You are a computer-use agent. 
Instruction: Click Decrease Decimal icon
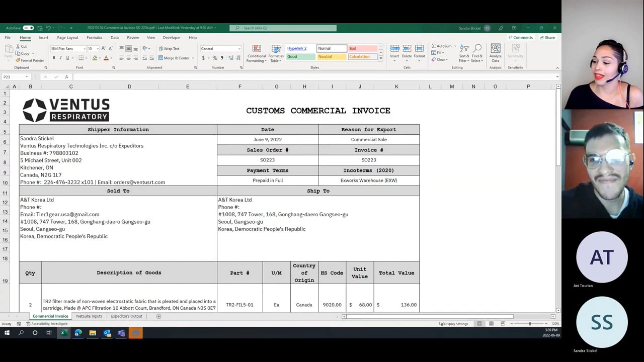(x=237, y=58)
